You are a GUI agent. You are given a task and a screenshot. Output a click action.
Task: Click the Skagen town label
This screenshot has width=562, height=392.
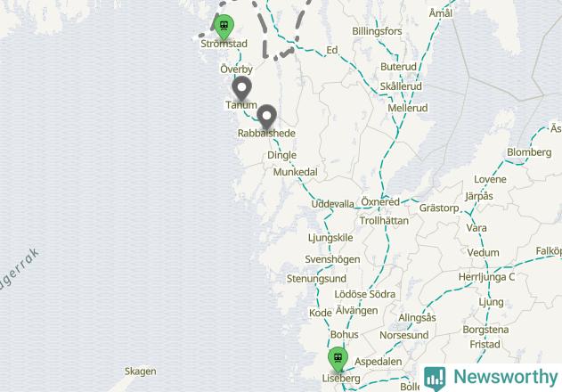141,372
